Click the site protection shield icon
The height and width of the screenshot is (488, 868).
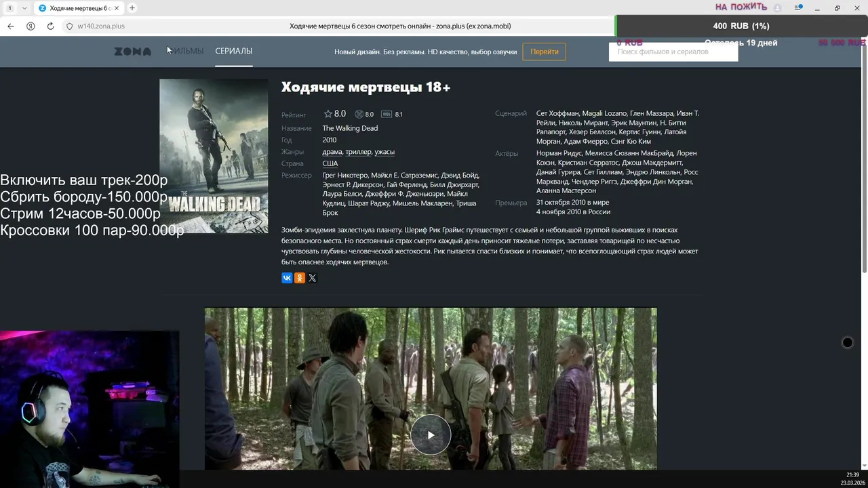[x=69, y=26]
